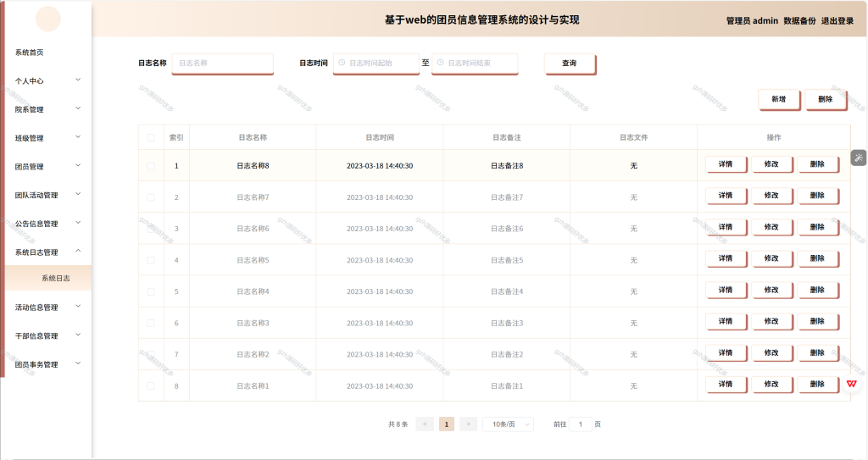Open 系统首页 in the sidebar

point(47,53)
